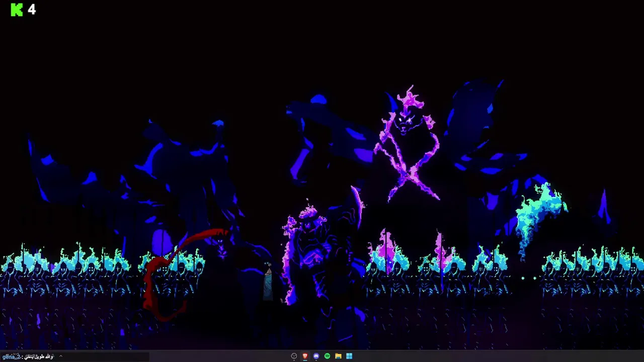Open the Windows Start menu
The width and height of the screenshot is (644, 362).
coord(349,356)
